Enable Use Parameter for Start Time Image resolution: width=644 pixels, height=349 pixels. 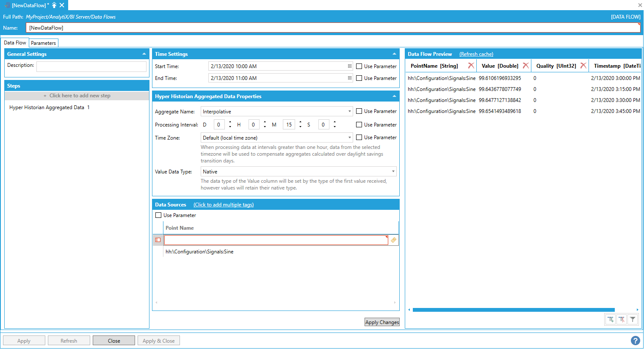(359, 66)
